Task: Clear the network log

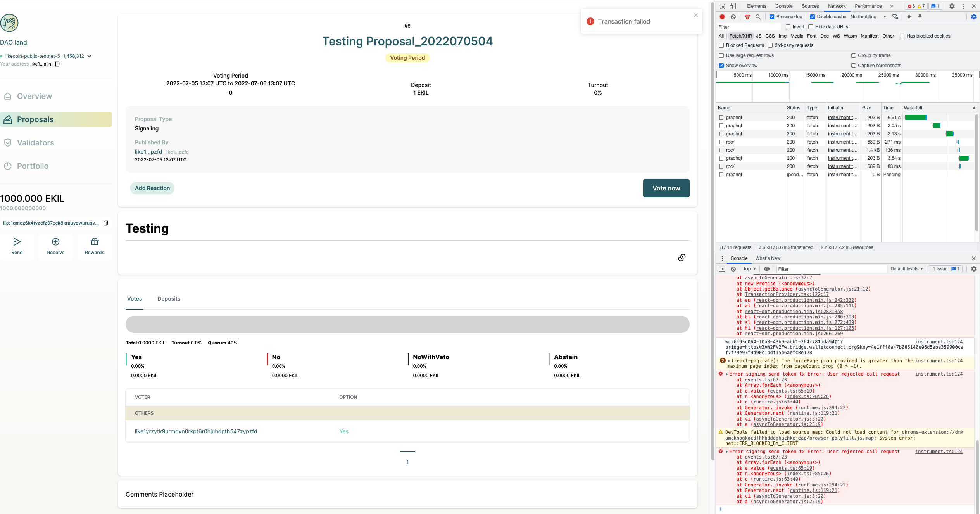Action: point(733,17)
